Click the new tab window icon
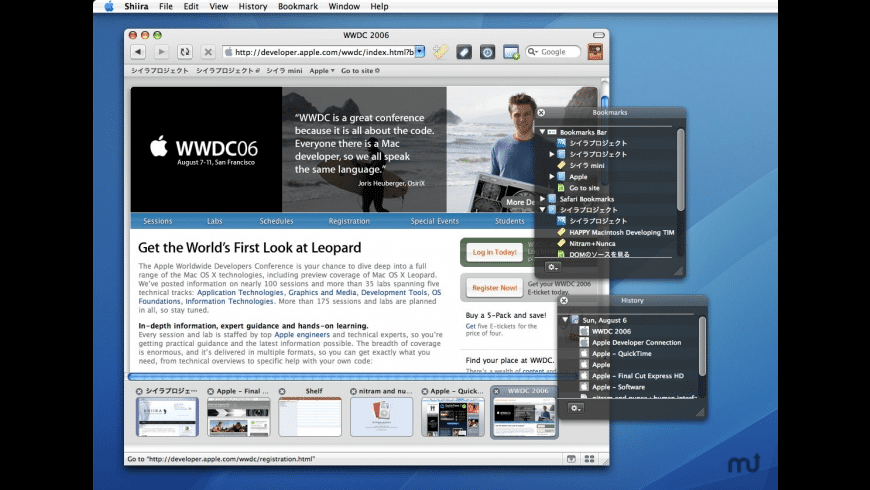Viewport: 870px width, 490px height. coord(511,52)
